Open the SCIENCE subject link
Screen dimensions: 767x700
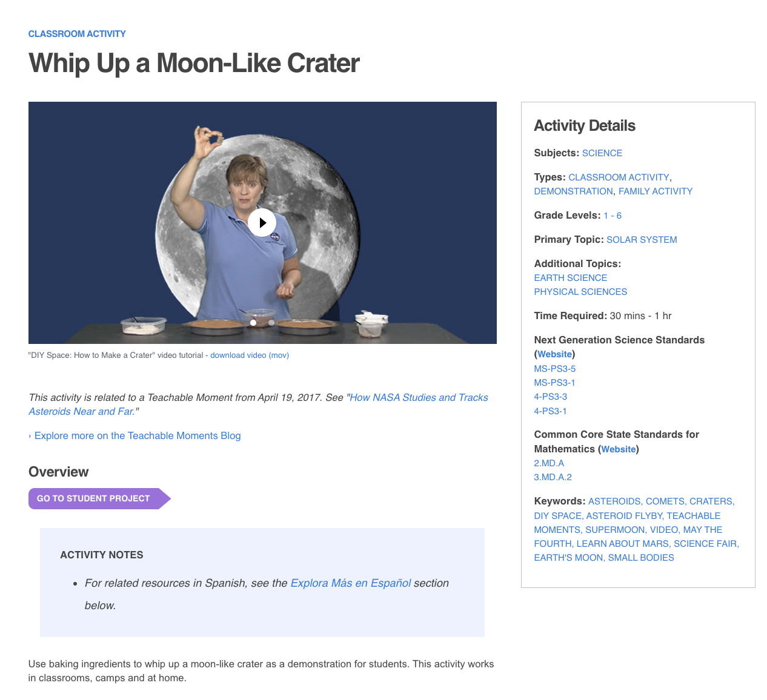(x=602, y=153)
